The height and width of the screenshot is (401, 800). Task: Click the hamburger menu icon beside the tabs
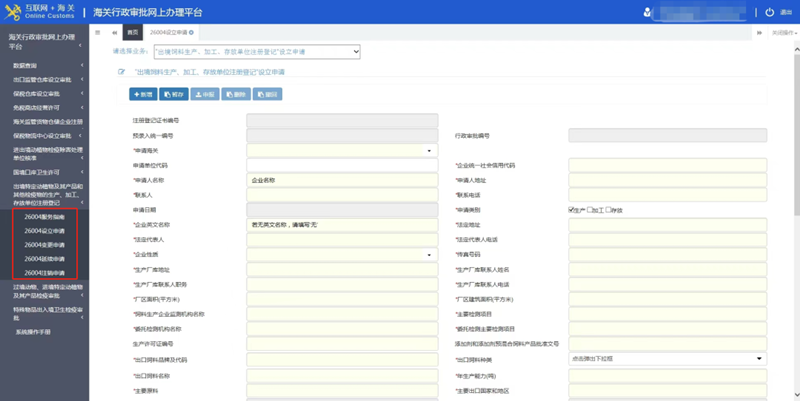(97, 32)
